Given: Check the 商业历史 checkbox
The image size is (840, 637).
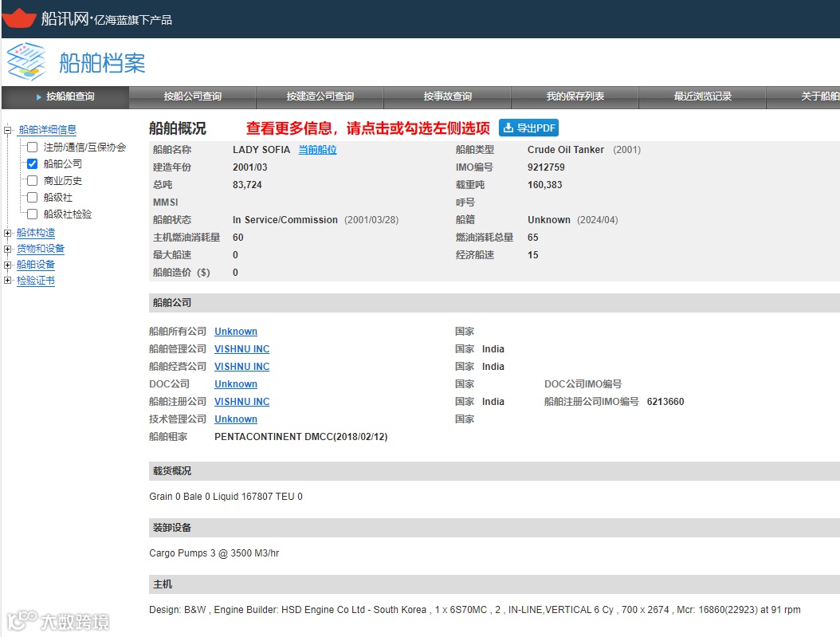Looking at the screenshot, I should 32,180.
